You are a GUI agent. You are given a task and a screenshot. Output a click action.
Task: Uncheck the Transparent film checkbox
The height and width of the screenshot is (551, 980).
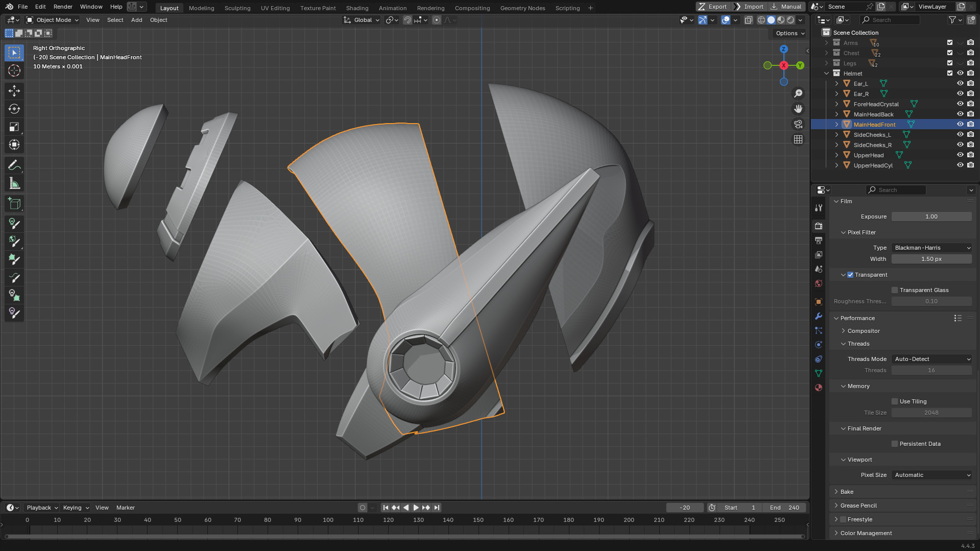point(850,275)
